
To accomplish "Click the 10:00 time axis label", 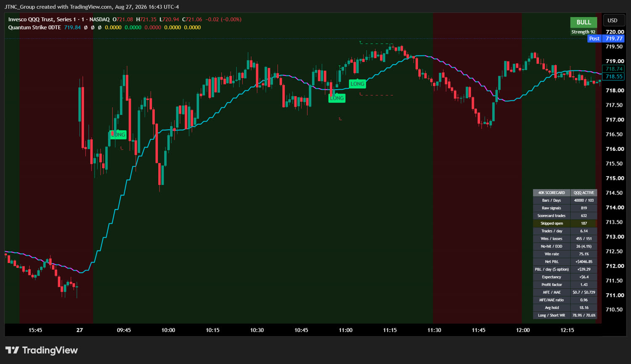I will [168, 330].
